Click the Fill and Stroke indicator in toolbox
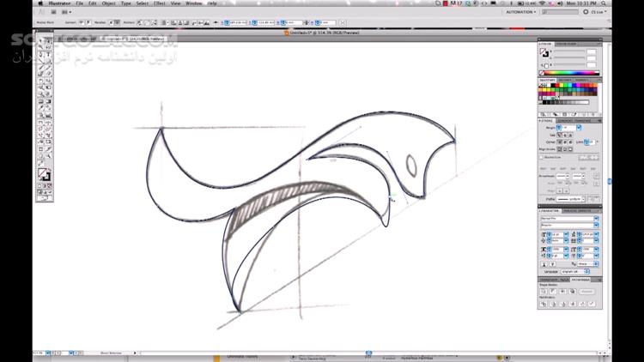This screenshot has height=362, width=644. pyautogui.click(x=44, y=174)
